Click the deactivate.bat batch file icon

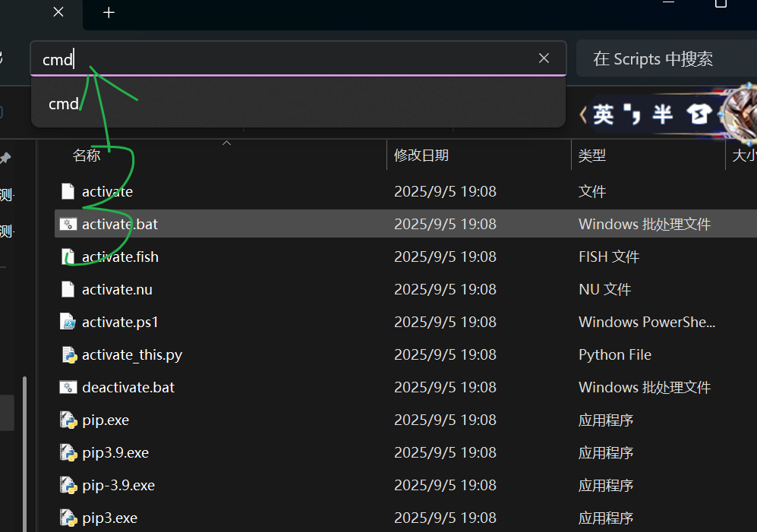pos(68,387)
